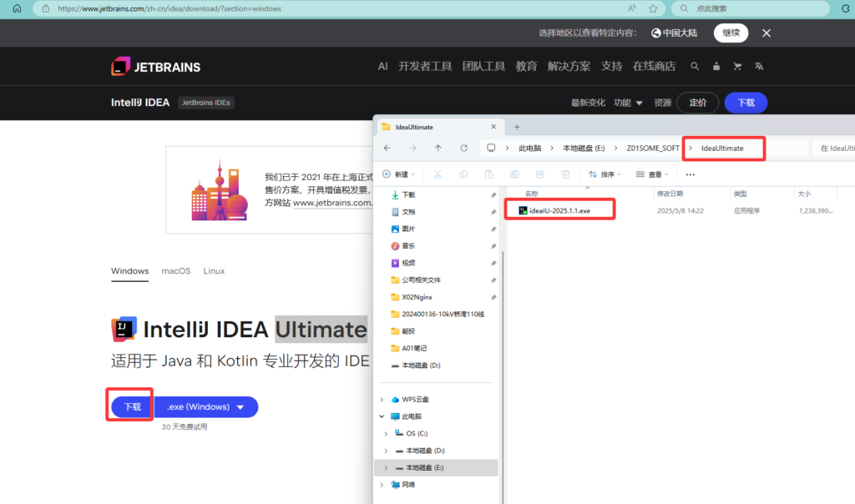
Task: Open the 最新变化 link
Action: click(x=588, y=103)
